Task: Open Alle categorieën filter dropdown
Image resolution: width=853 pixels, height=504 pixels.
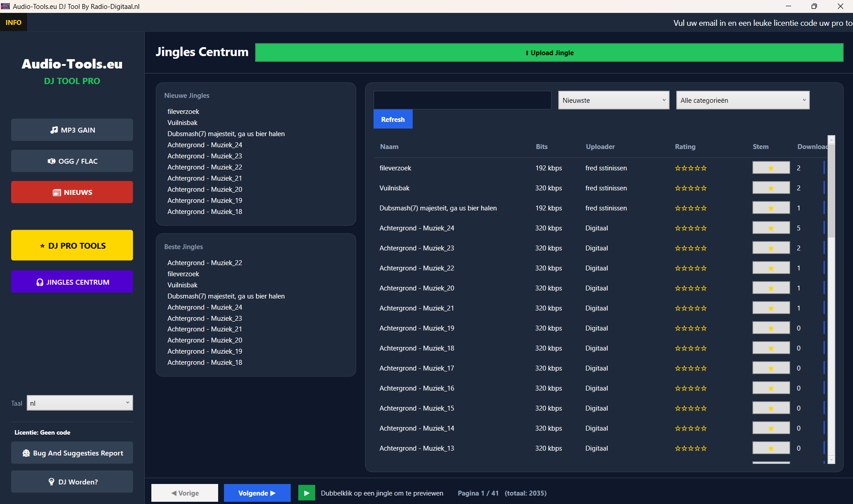Action: 743,100
